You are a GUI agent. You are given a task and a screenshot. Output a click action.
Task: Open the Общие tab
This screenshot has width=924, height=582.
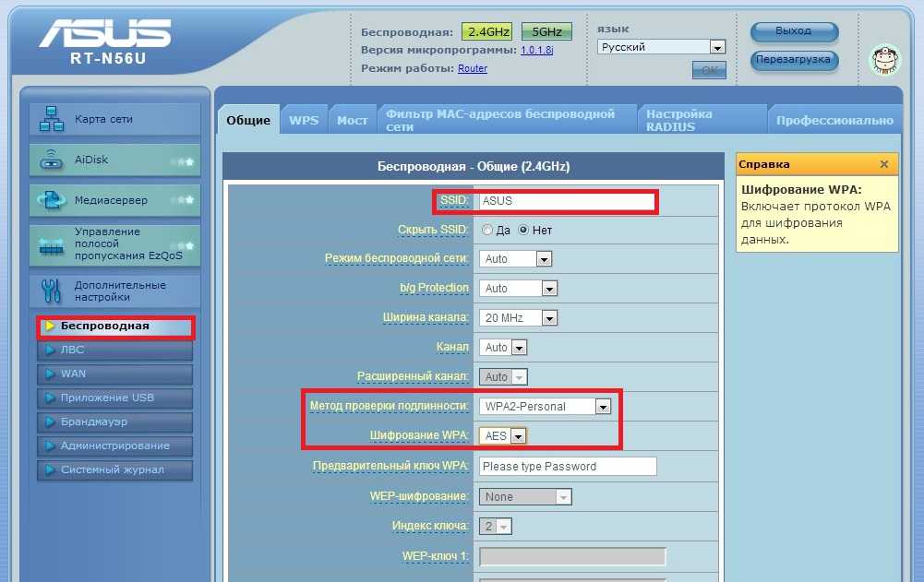[248, 120]
